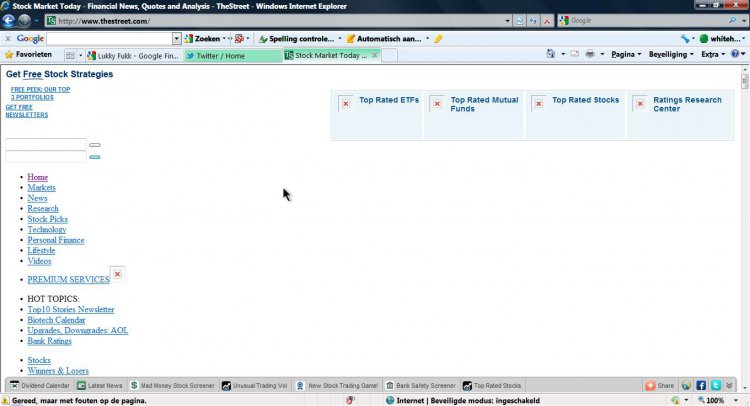This screenshot has height=406, width=750.
Task: Click the Share button in bottom bar
Action: (x=660, y=385)
